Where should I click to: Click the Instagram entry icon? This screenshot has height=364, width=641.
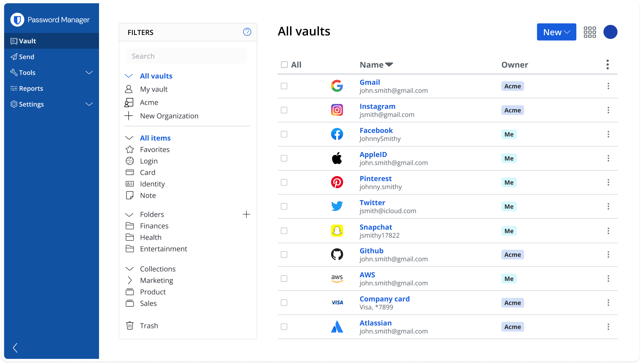click(337, 110)
